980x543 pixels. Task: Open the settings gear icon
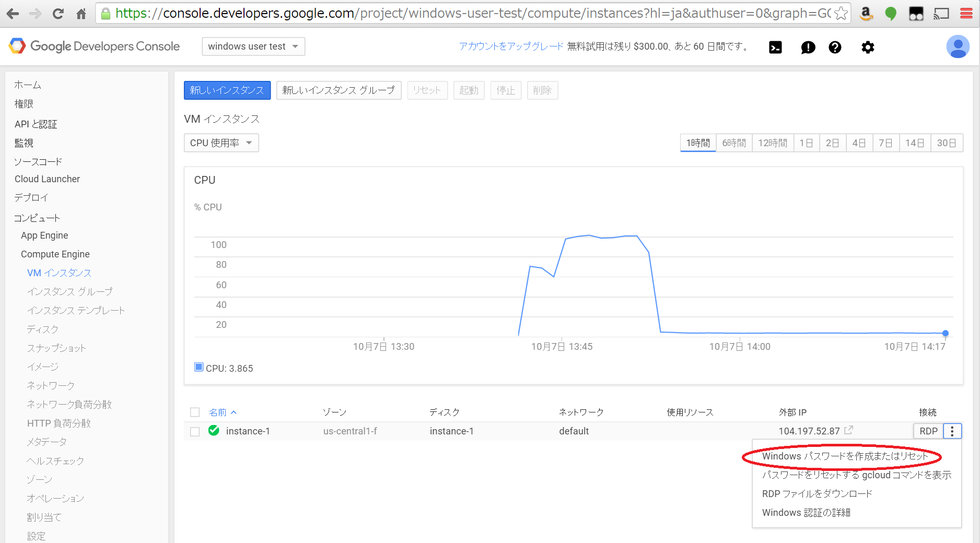(868, 48)
